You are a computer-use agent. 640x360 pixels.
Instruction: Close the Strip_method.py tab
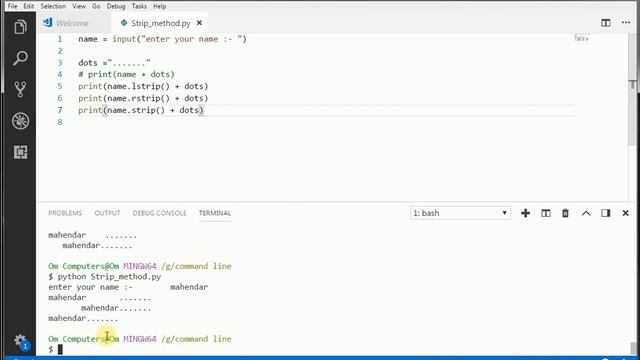click(199, 23)
